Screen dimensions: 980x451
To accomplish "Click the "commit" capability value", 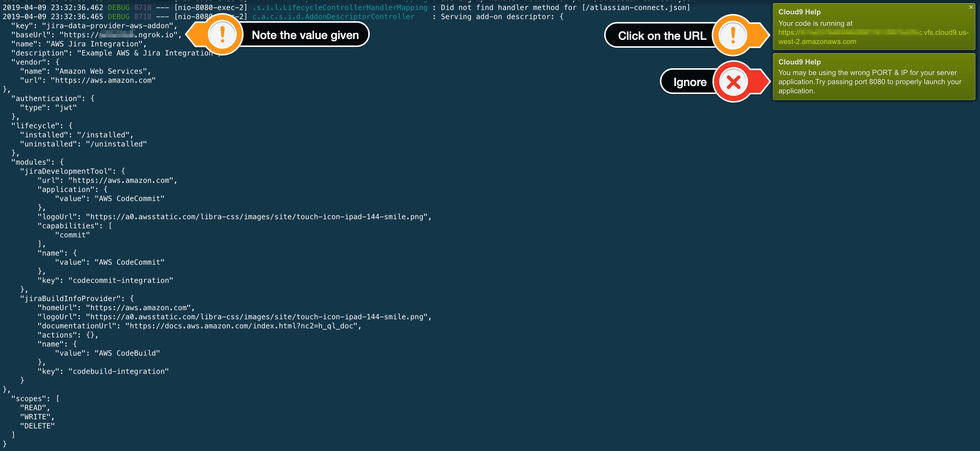I will point(72,235).
